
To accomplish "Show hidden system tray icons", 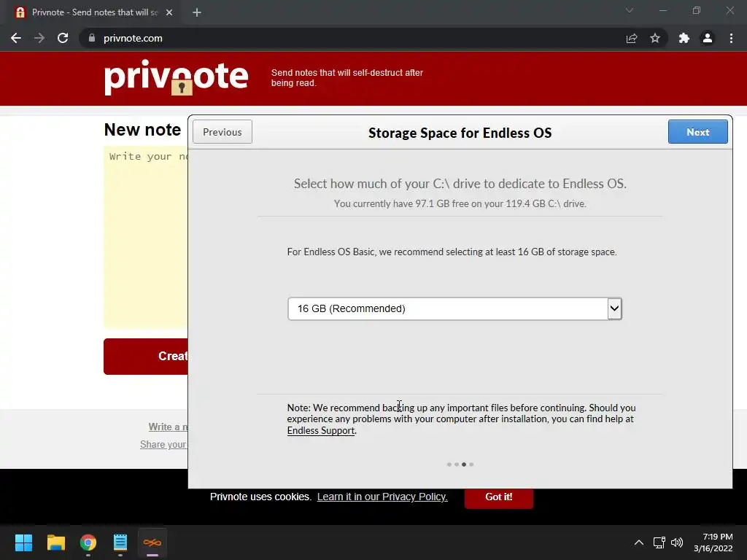I will tap(639, 542).
